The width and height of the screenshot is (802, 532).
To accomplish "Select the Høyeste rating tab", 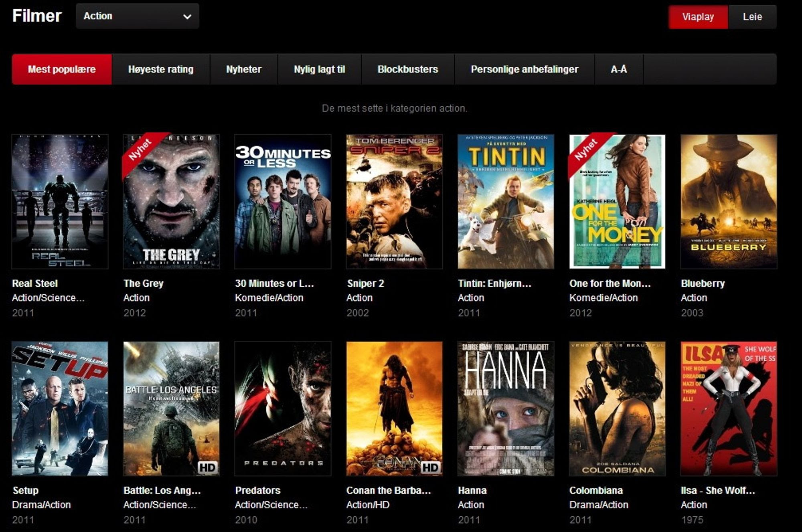I will (161, 69).
